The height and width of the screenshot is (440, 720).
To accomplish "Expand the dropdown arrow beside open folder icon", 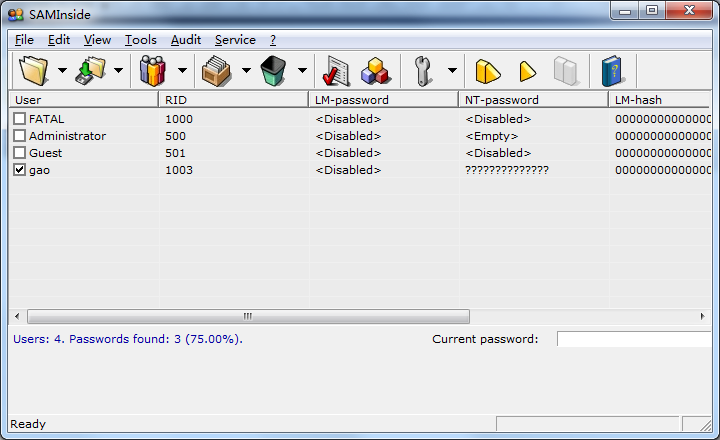I will [x=62, y=70].
